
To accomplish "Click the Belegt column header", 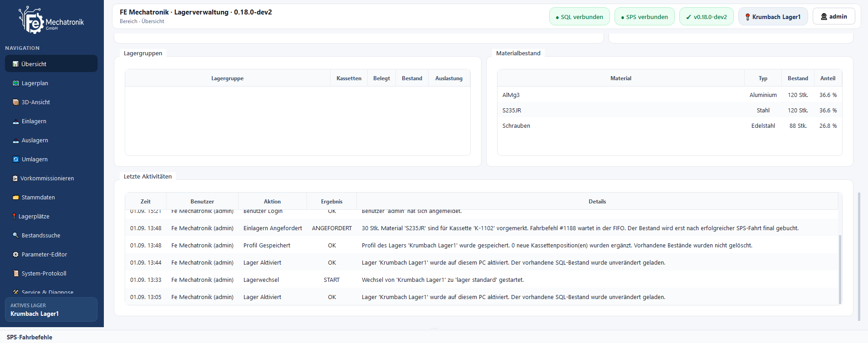I will [381, 78].
